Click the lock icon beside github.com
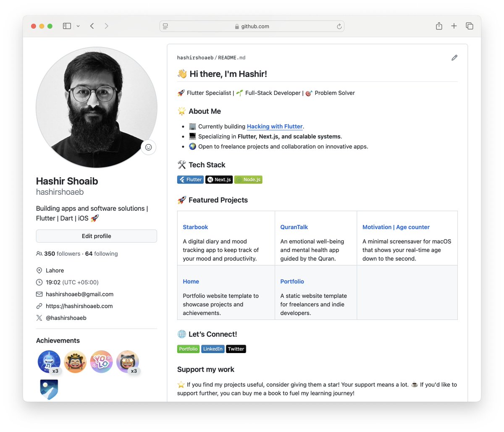Screen dimensions: 504x432 pyautogui.click(x=237, y=26)
